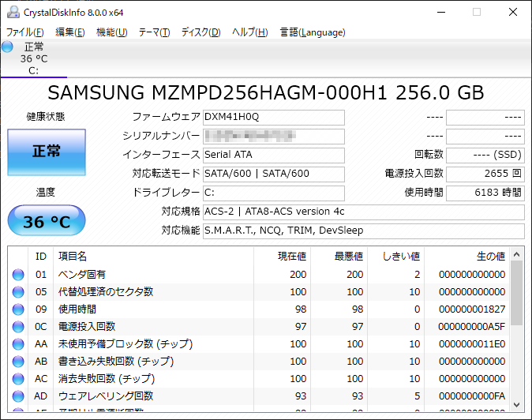Click the status orb for row AB
Image resolution: width=532 pixels, height=420 pixels.
pos(18,362)
